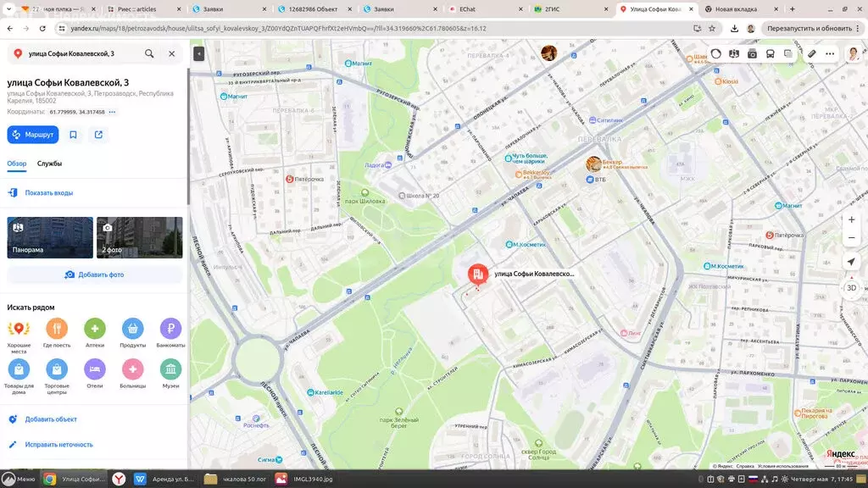
Task: Switch to the 12682986 Объект browser tab
Action: point(314,8)
